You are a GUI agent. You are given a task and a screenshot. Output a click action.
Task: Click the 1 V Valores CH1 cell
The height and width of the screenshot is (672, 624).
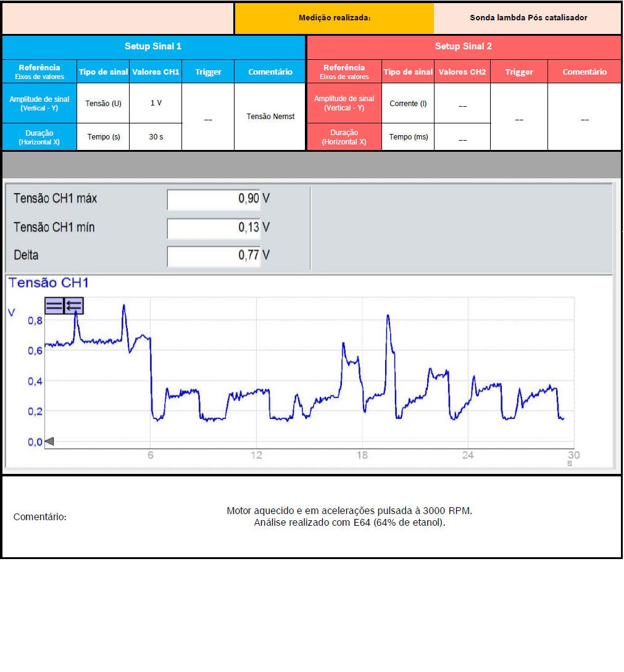[156, 103]
